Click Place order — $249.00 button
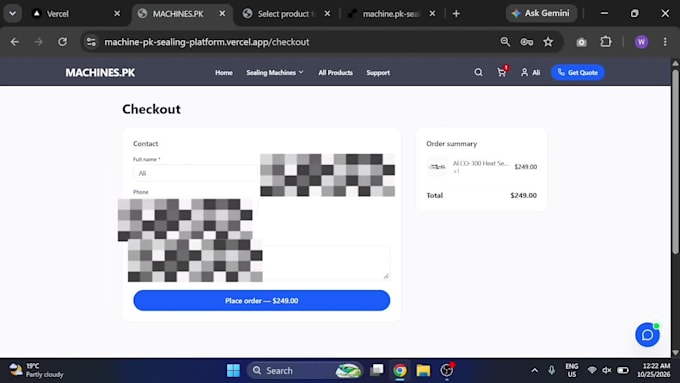680x383 pixels. [262, 301]
